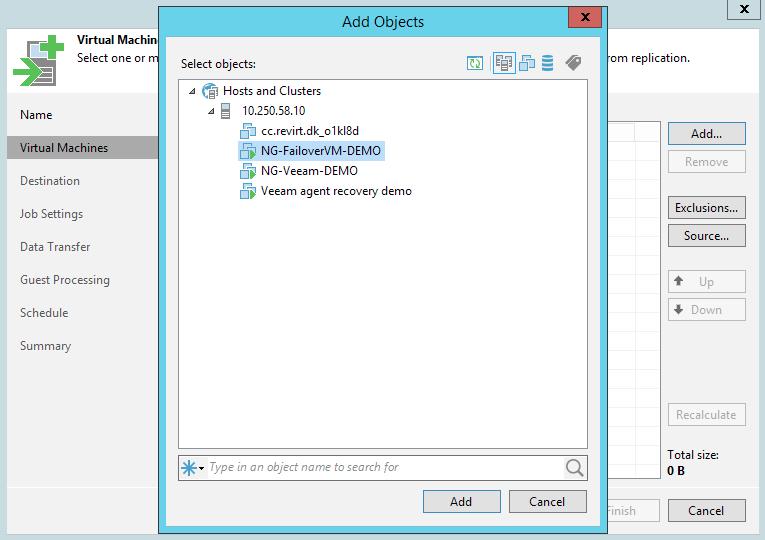Click the server icon beside 10.250.58.10
The width and height of the screenshot is (765, 540).
point(225,111)
